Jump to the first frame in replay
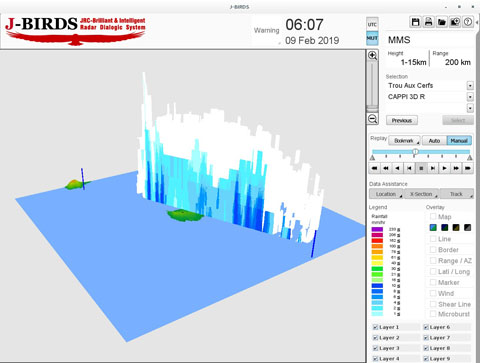 [x=374, y=168]
